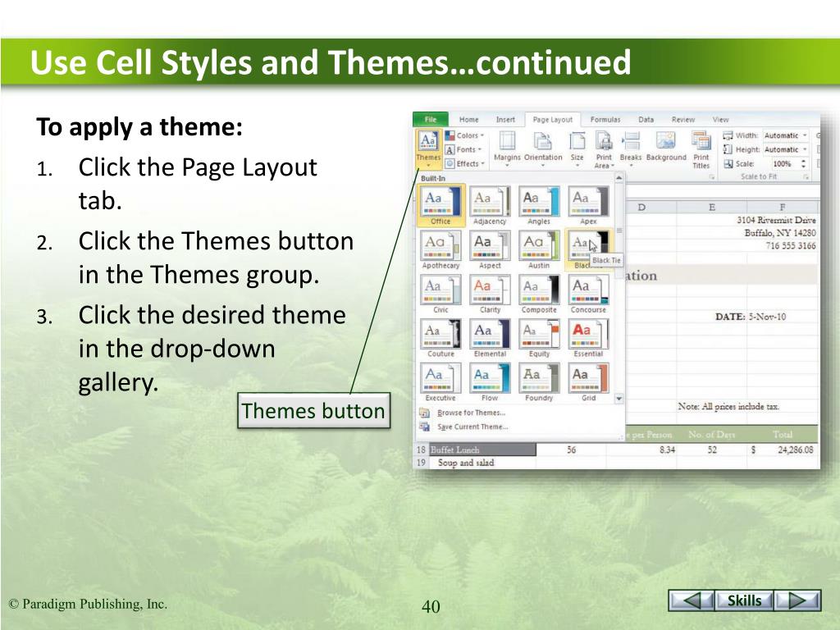Click the Buffet Lunch cell
The image size is (840, 630).
click(x=482, y=450)
